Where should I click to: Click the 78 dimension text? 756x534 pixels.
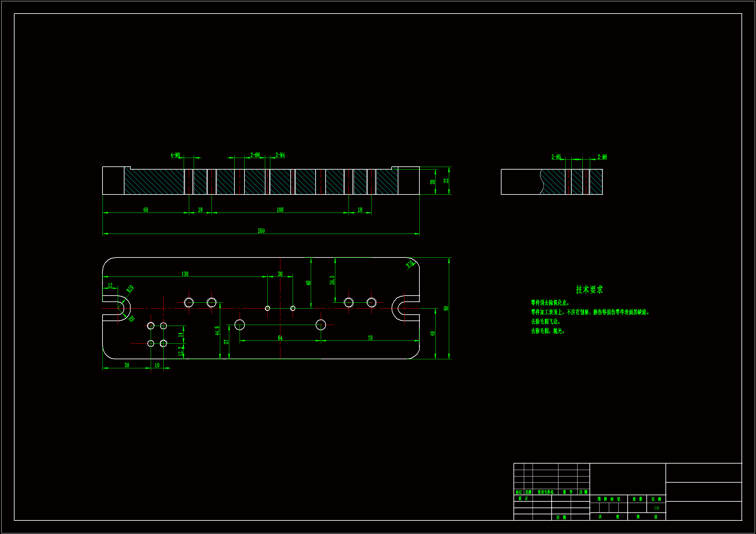[370, 338]
